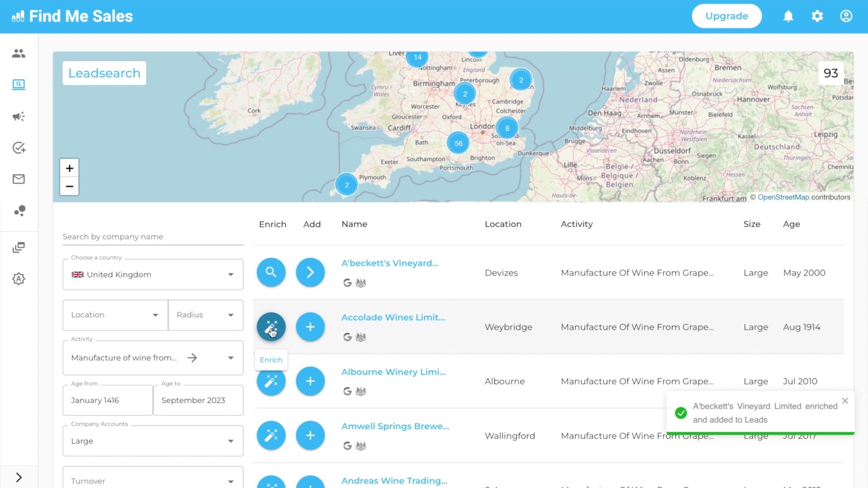This screenshot has width=868, height=488.
Task: Add Amwell Springs Brewery with plus button
Action: point(310,436)
